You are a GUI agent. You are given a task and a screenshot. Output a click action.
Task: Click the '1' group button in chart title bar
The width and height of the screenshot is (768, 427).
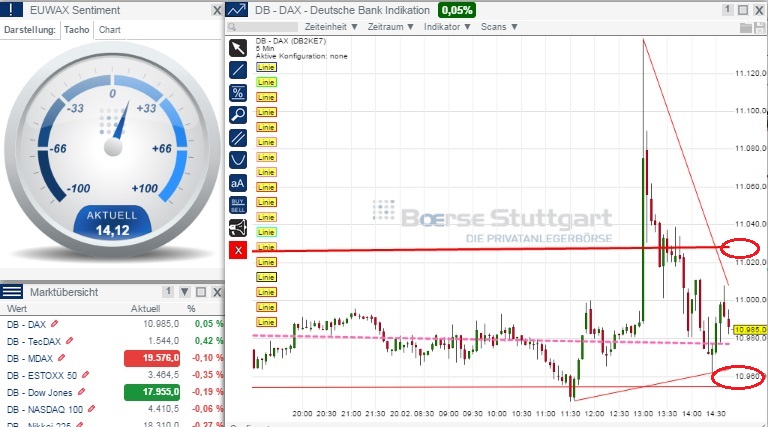click(x=727, y=10)
